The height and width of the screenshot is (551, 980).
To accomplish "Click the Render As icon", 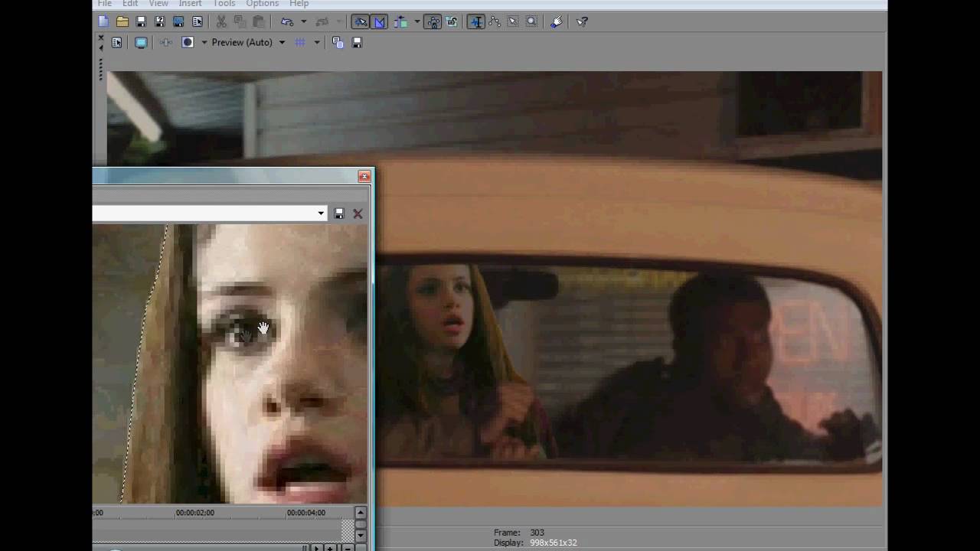I will click(x=178, y=21).
